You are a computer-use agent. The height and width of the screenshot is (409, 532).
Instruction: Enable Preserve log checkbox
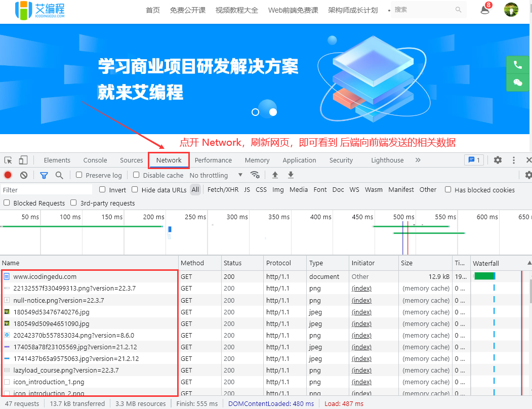pos(79,175)
